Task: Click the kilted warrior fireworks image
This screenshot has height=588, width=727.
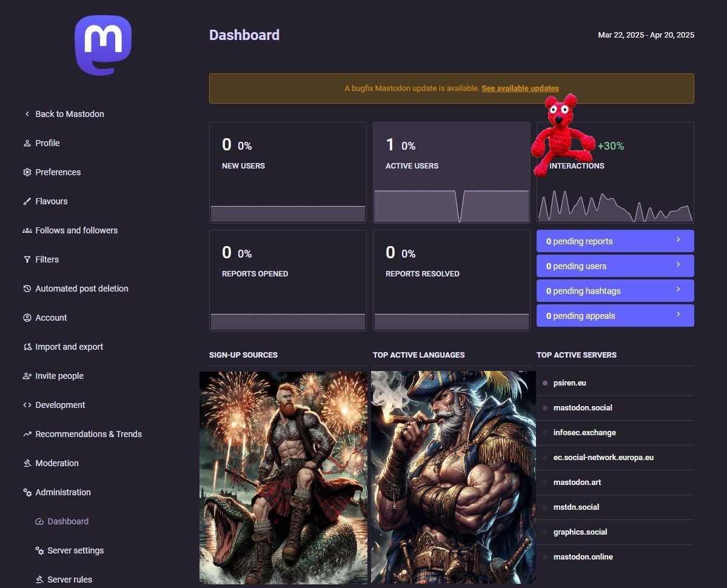Action: (283, 477)
